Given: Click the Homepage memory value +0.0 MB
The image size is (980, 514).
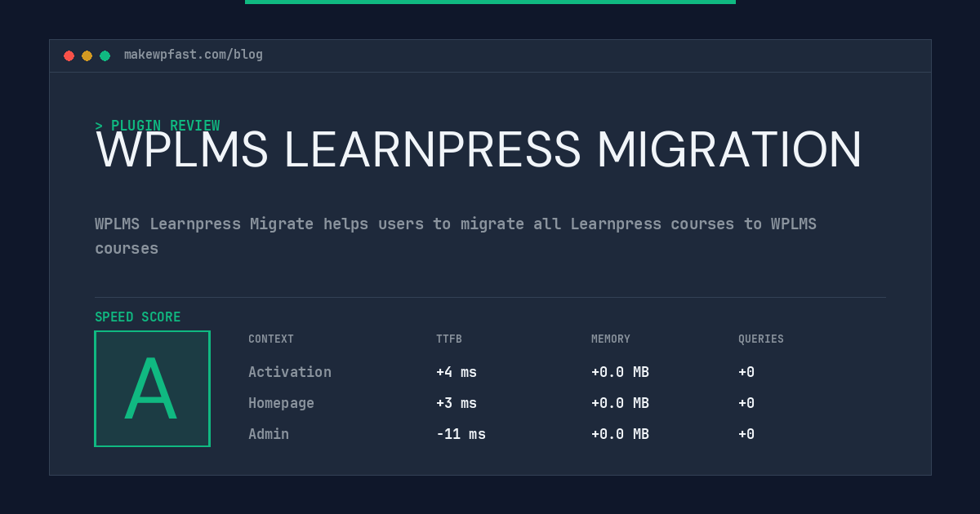Looking at the screenshot, I should click(620, 403).
